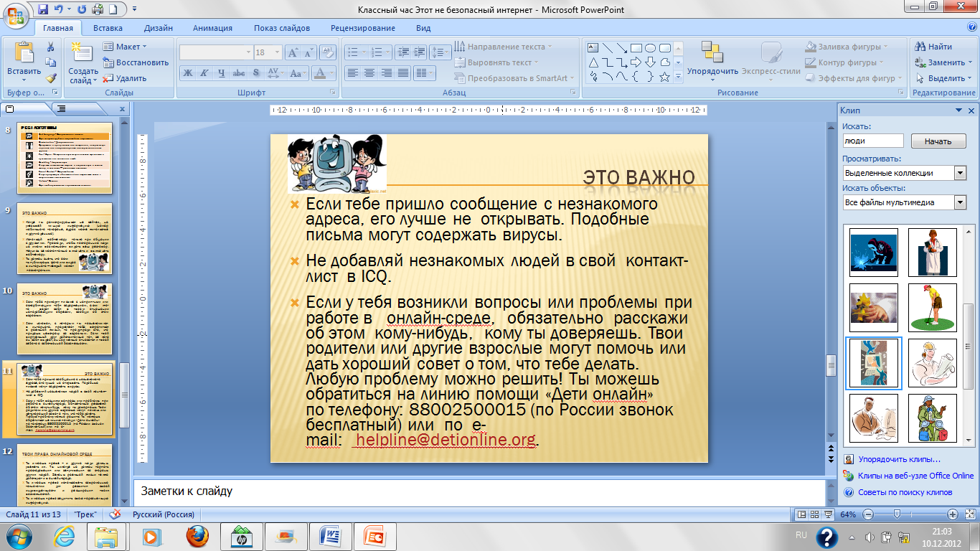Toggle bold Ж formatting
Image resolution: width=980 pixels, height=551 pixels.
[187, 72]
